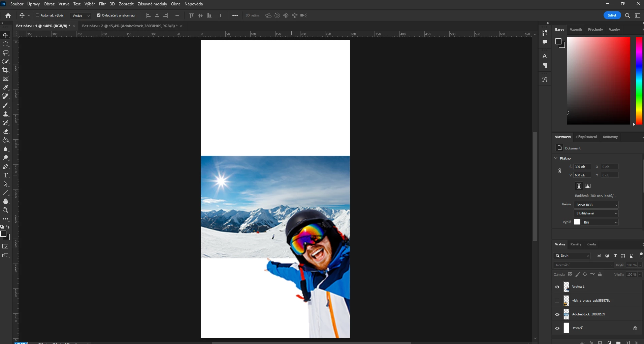The height and width of the screenshot is (344, 644).
Task: Open the Krytí opacity dropdown arrow
Action: 640,265
